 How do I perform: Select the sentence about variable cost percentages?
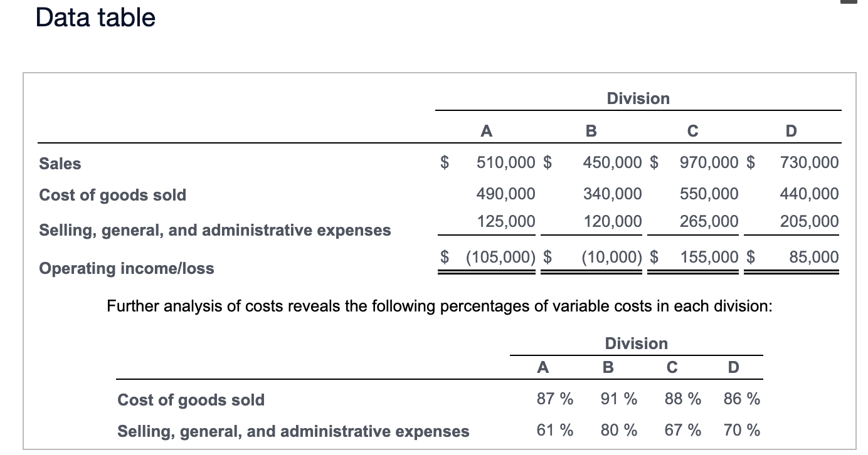pyautogui.click(x=438, y=306)
